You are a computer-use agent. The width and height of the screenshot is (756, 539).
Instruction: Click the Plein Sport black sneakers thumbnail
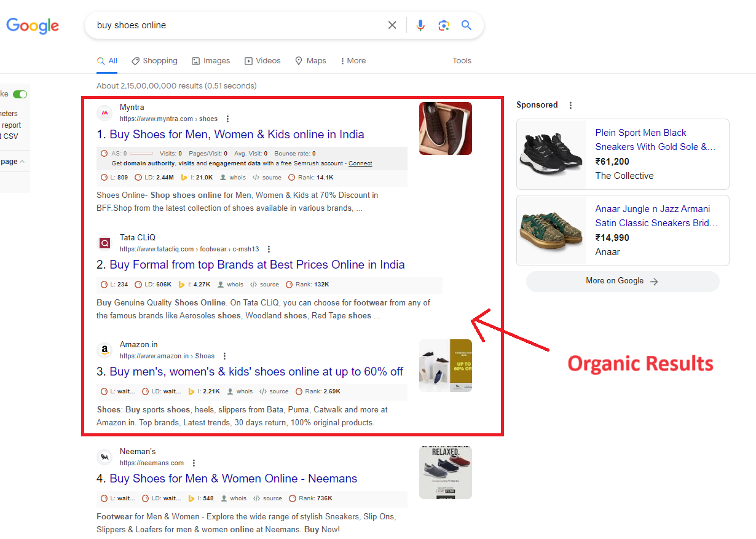point(551,154)
